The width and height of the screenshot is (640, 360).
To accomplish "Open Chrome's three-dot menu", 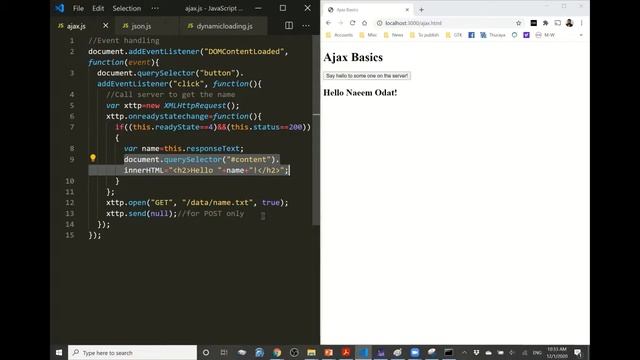I will tap(581, 23).
